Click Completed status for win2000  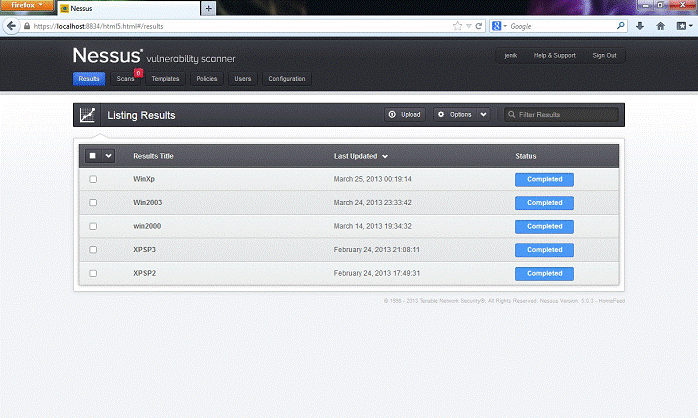pos(544,227)
